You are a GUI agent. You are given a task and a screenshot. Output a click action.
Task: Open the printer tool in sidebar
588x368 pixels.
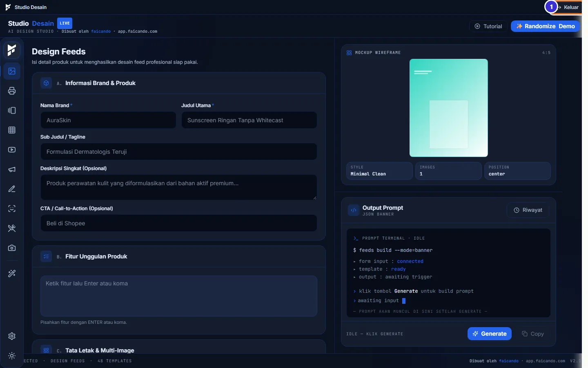click(x=12, y=91)
